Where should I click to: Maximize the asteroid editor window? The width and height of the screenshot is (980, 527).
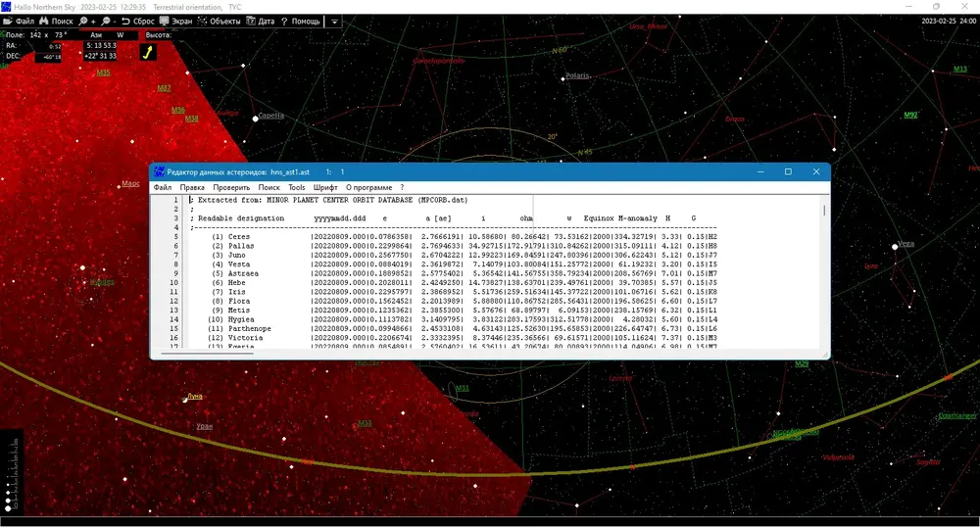click(x=788, y=171)
